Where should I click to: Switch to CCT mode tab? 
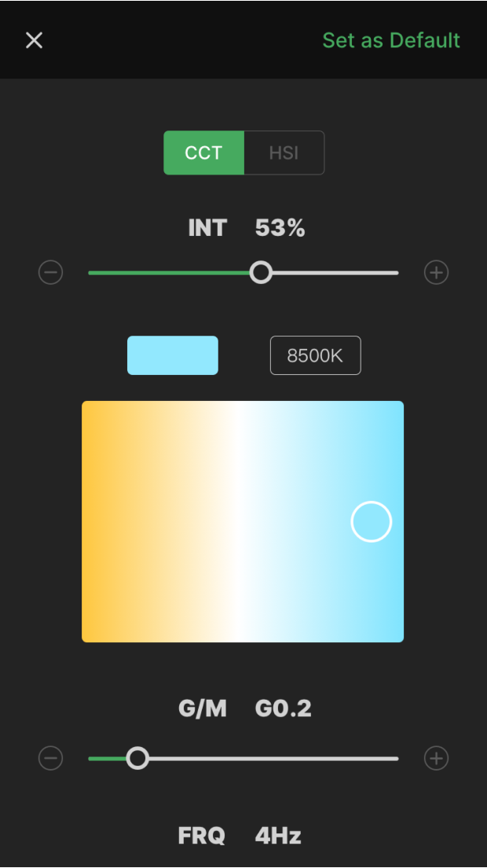pyautogui.click(x=204, y=153)
